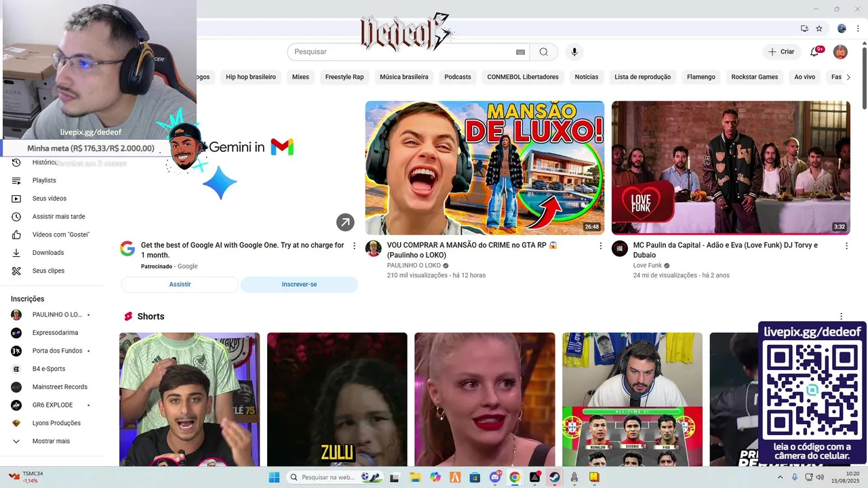Click the search magnifier button
Screen dimensions: 868x488
543,52
